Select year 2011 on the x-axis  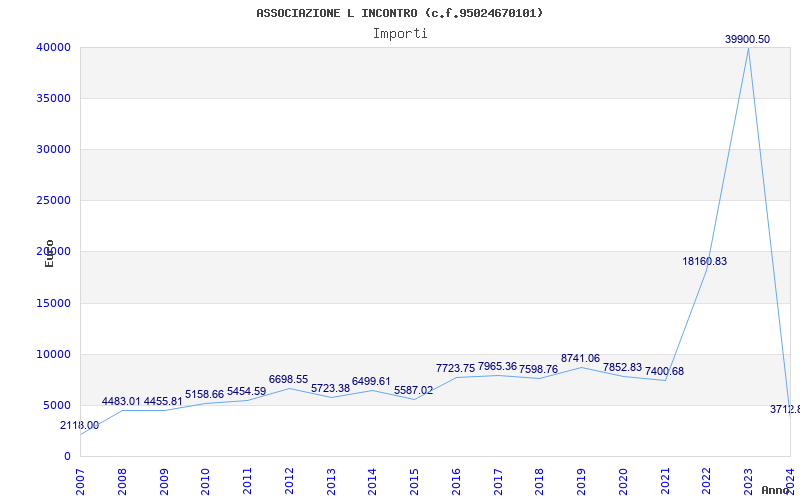coord(247,482)
